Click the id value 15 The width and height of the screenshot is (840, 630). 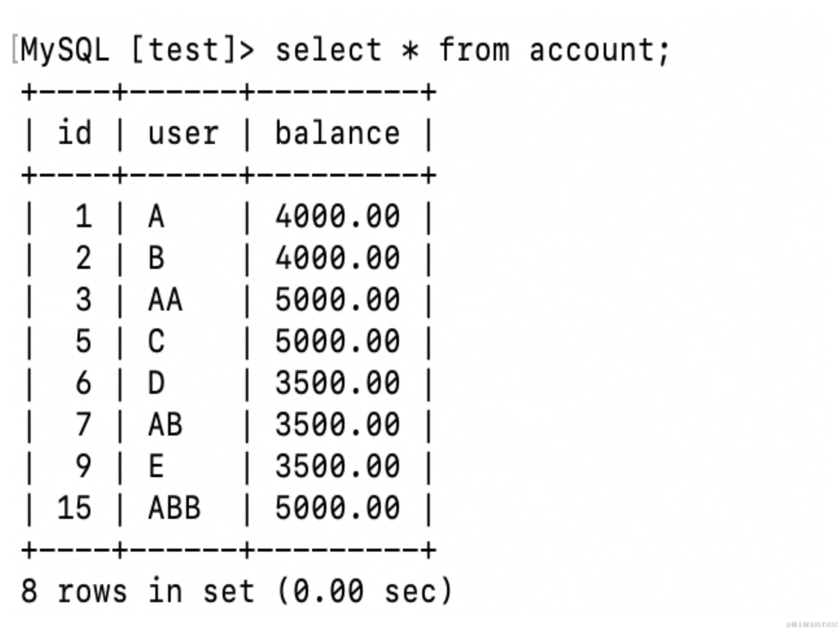(x=75, y=507)
